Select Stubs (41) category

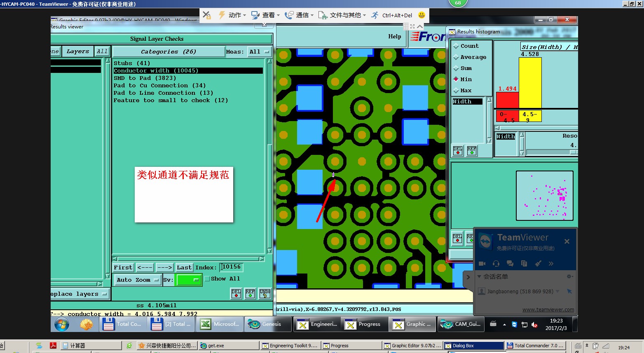132,63
